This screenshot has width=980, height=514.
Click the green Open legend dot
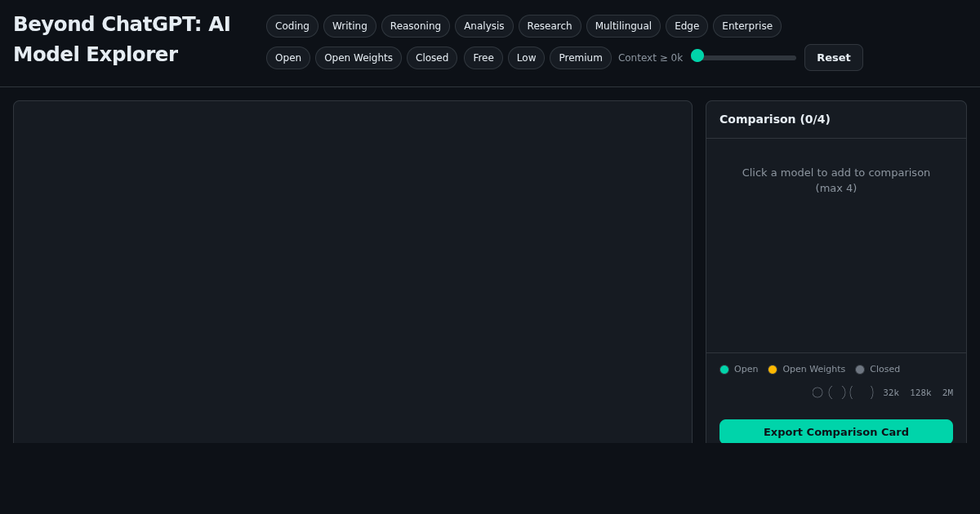coord(724,370)
